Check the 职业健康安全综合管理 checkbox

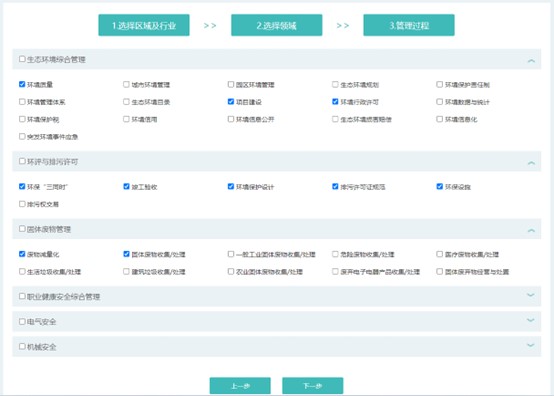(22, 296)
